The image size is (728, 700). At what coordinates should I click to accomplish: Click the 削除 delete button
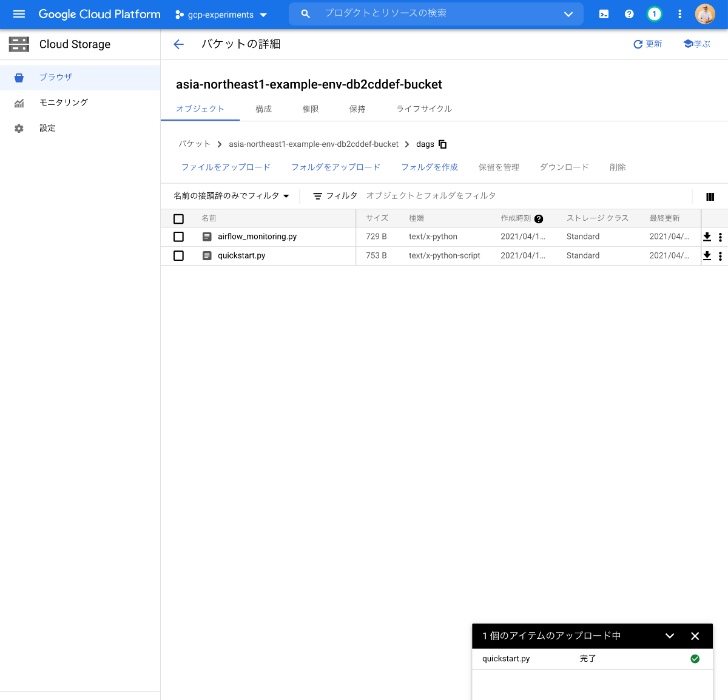(618, 167)
